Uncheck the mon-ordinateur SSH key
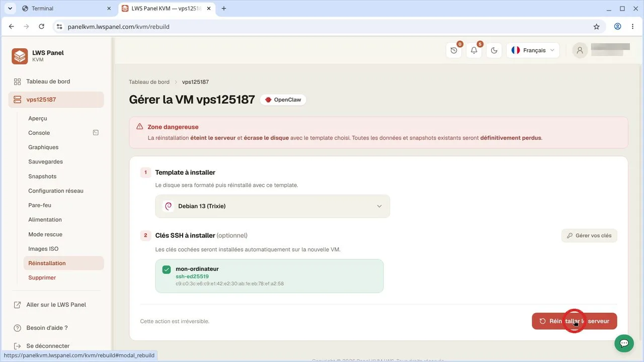 tap(167, 269)
